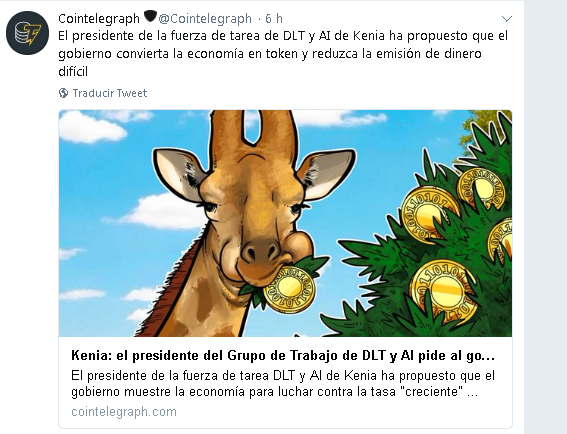Click the tweet body text about Kenia
This screenshot has width=567, height=434.
[283, 54]
